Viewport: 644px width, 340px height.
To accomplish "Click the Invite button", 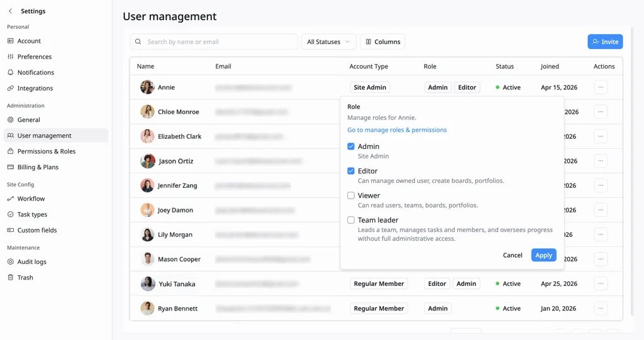I will pos(605,42).
